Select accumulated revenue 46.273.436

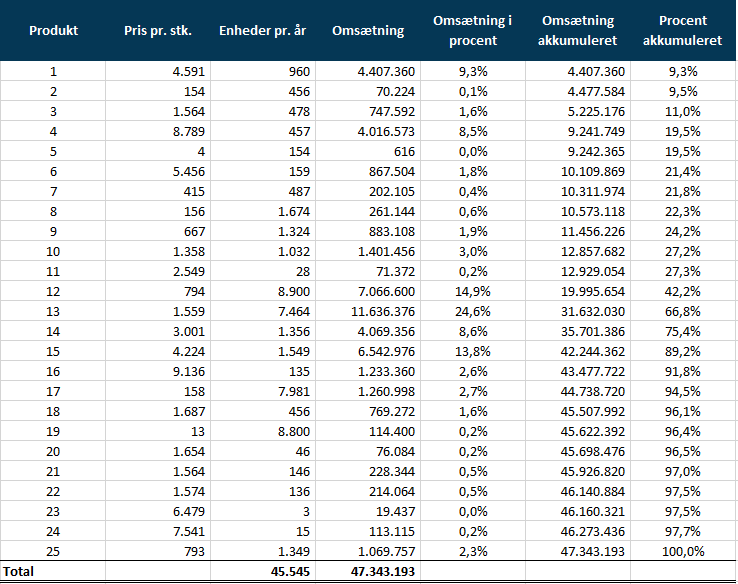593,531
